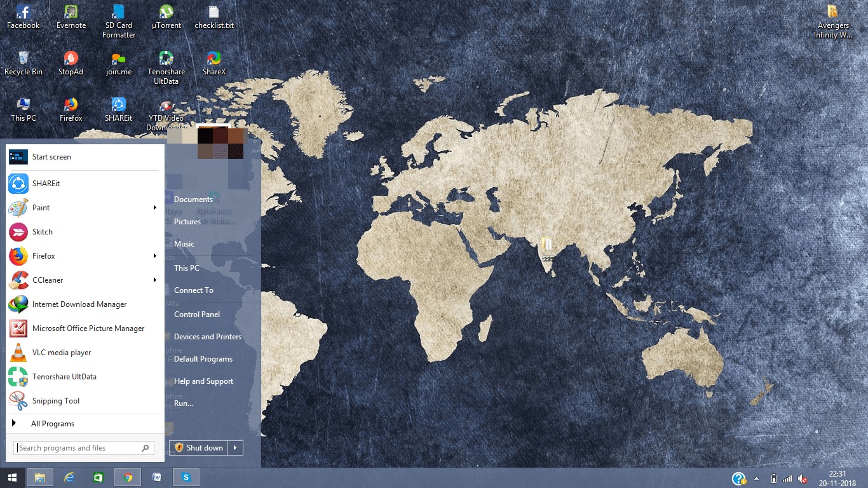Viewport: 868px width, 488px height.
Task: Open the clock showing 22:31 20-11-2018
Action: click(x=837, y=478)
